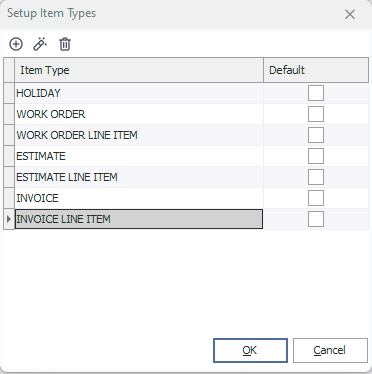Click row selector beside HOLIDAY
The width and height of the screenshot is (372, 374).
click(9, 93)
